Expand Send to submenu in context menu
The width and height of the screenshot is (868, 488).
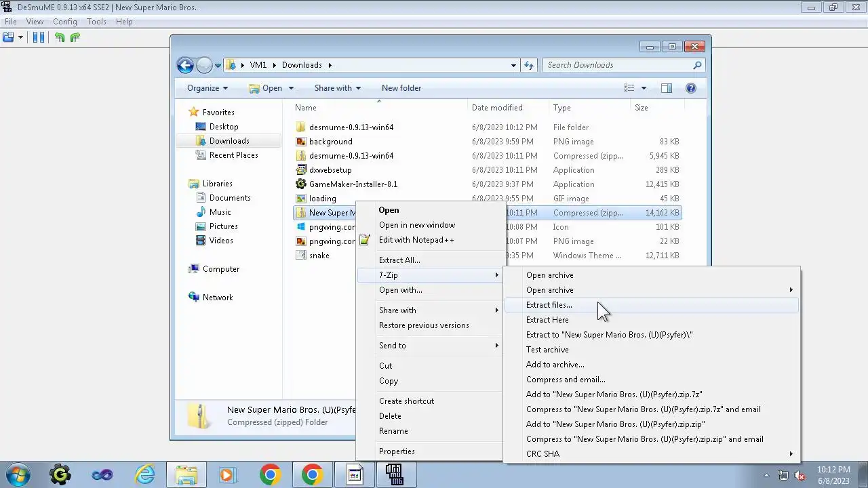431,346
